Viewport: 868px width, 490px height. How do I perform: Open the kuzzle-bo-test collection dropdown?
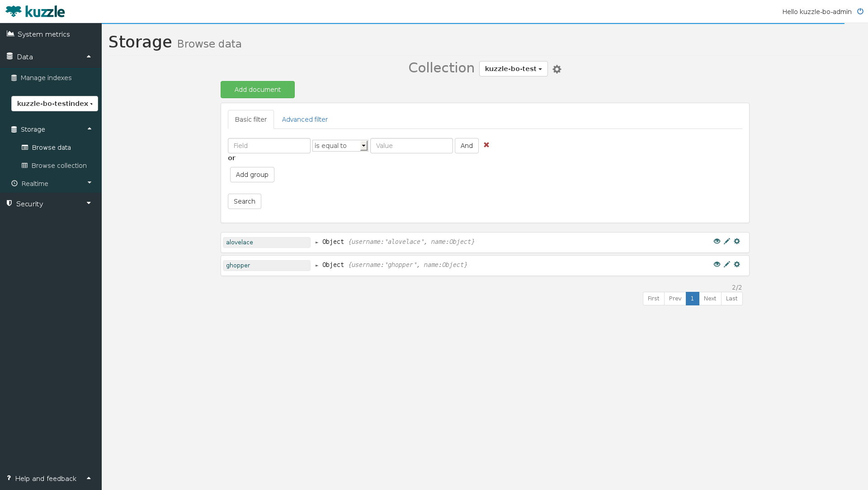(x=513, y=69)
